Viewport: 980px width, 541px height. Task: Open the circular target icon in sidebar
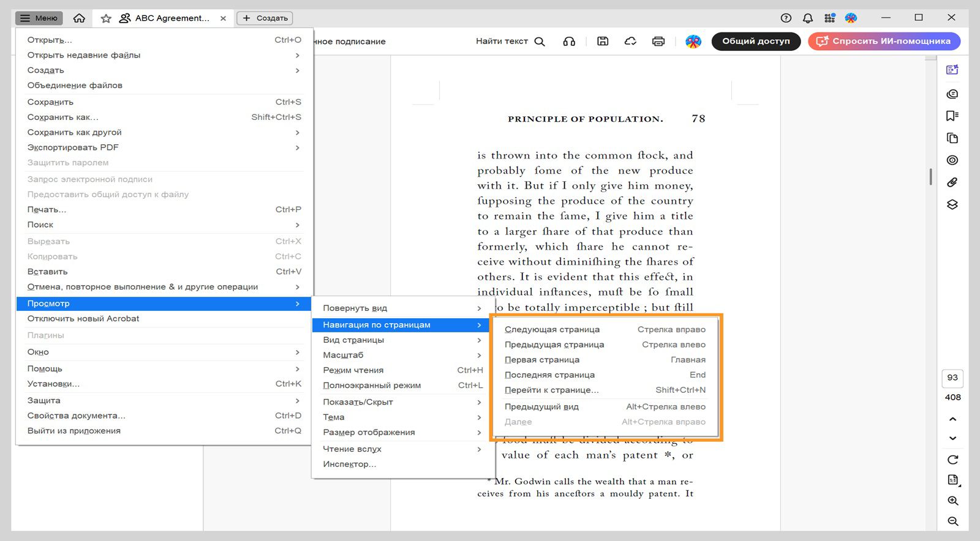click(x=952, y=160)
